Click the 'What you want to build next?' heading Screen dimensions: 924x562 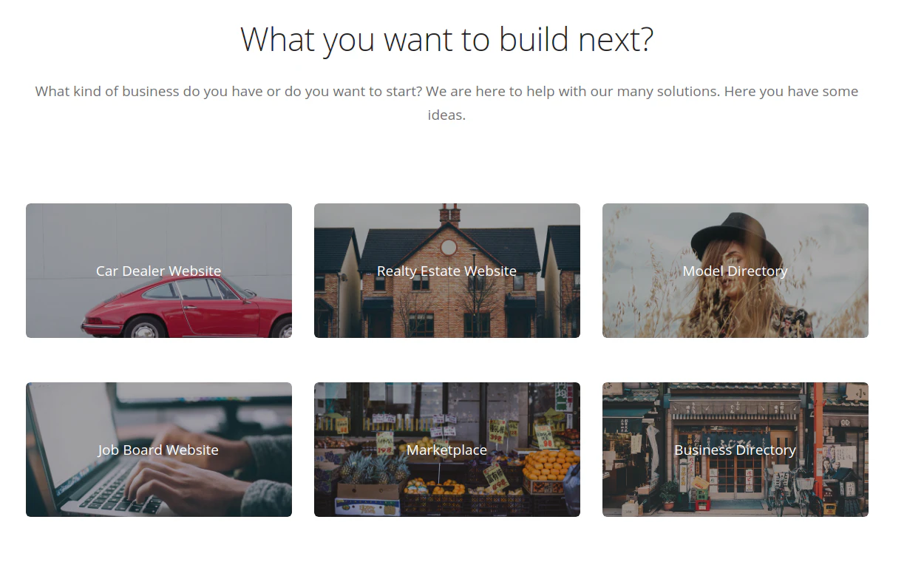447,39
